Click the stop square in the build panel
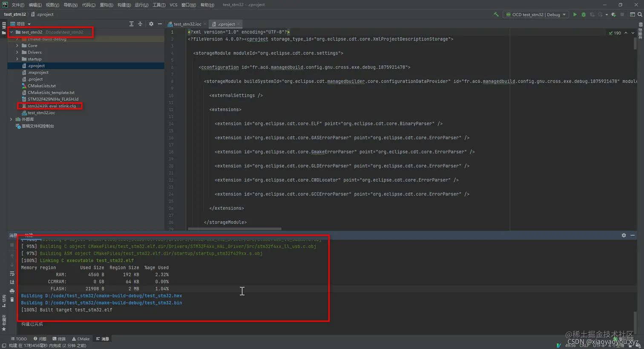 12,245
